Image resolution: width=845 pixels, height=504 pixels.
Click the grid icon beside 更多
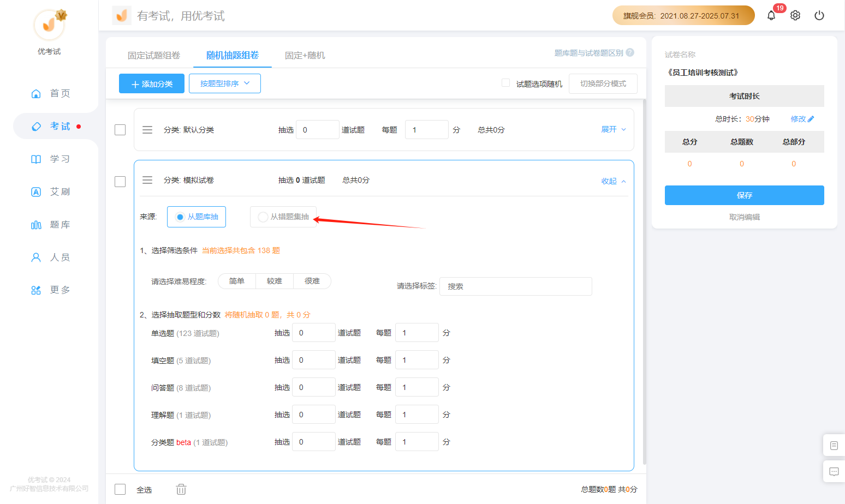click(36, 290)
